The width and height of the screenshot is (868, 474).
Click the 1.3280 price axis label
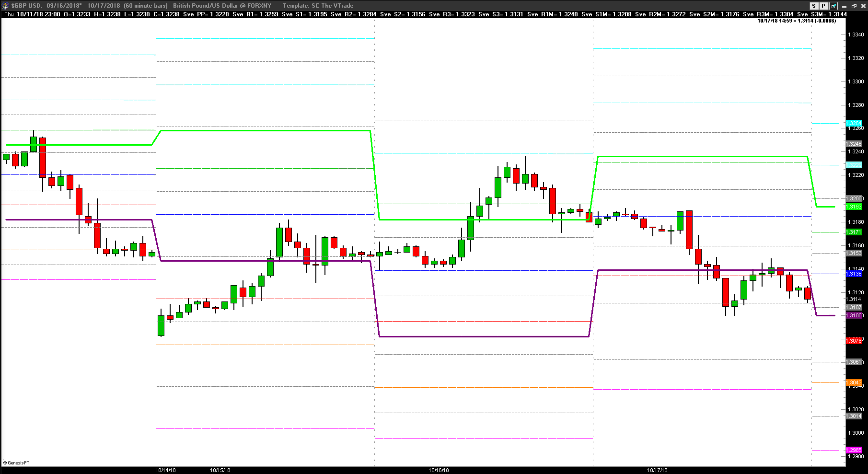pyautogui.click(x=856, y=105)
